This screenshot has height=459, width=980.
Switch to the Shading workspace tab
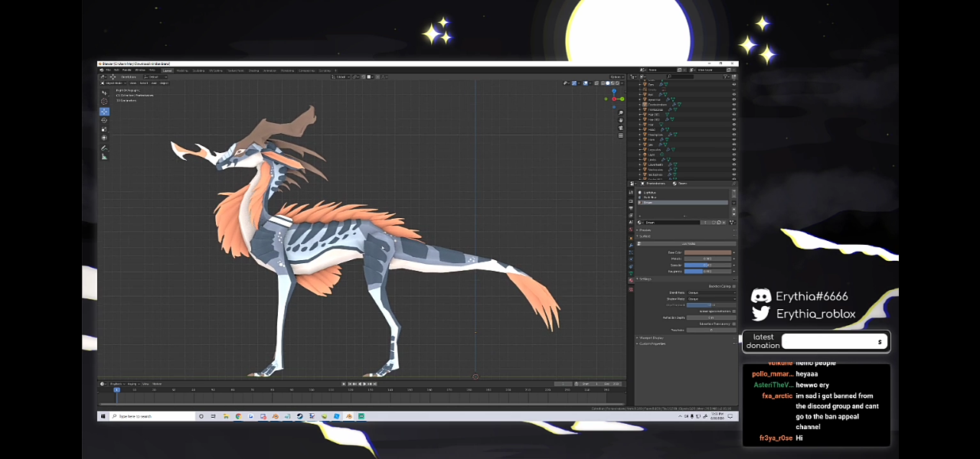click(x=253, y=70)
